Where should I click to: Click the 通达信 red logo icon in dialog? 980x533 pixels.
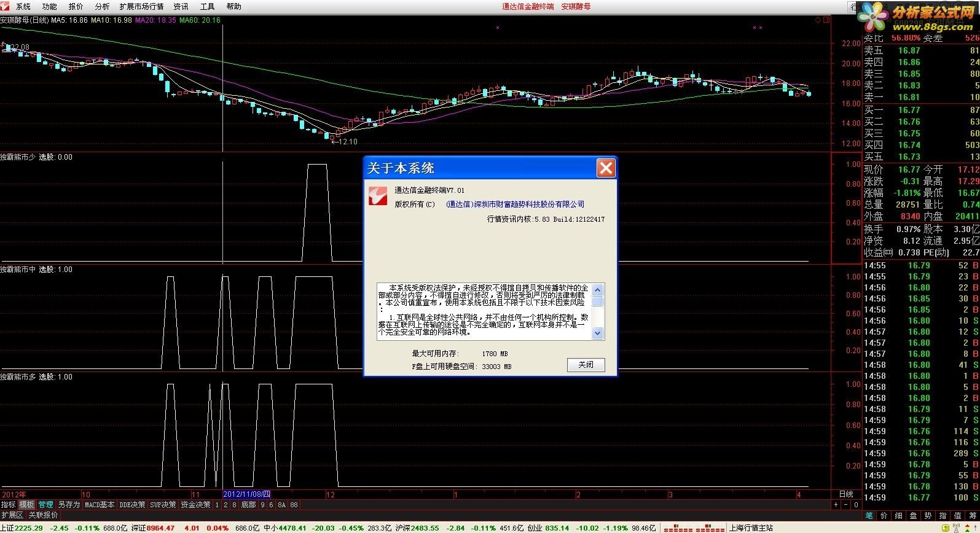(377, 196)
